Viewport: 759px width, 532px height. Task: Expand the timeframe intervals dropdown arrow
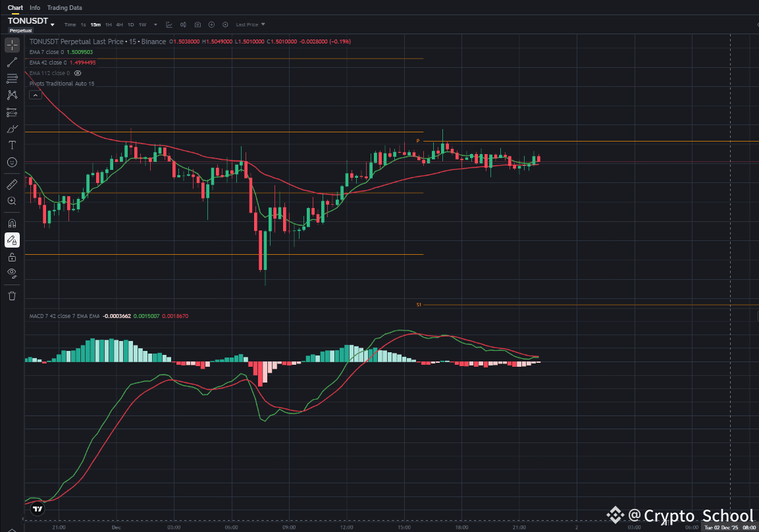click(155, 24)
